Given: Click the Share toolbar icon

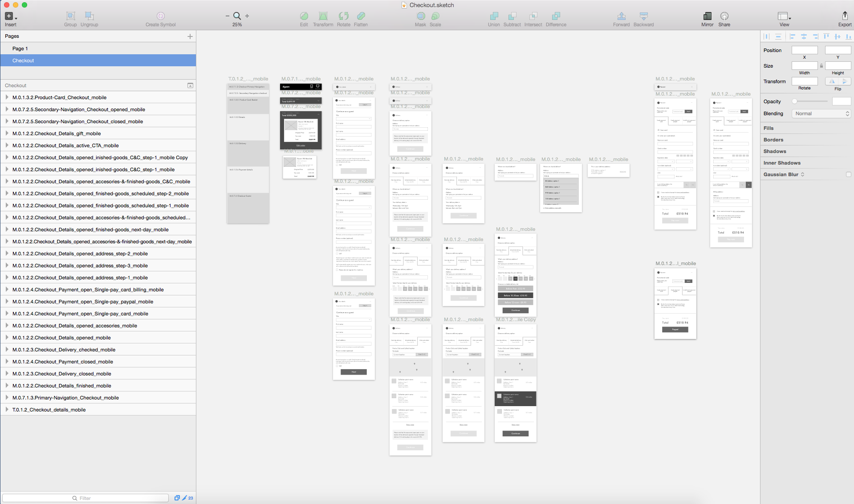Looking at the screenshot, I should (x=724, y=16).
